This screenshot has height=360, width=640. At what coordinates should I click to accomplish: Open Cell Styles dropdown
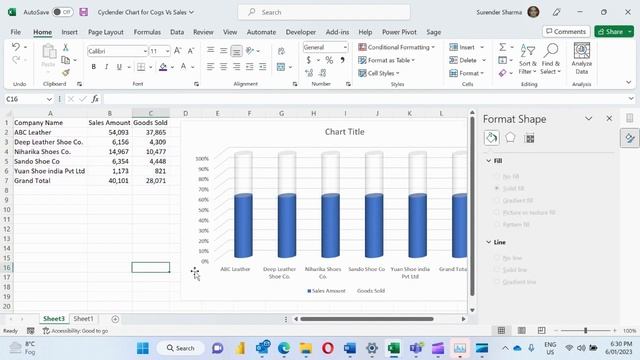coord(379,73)
